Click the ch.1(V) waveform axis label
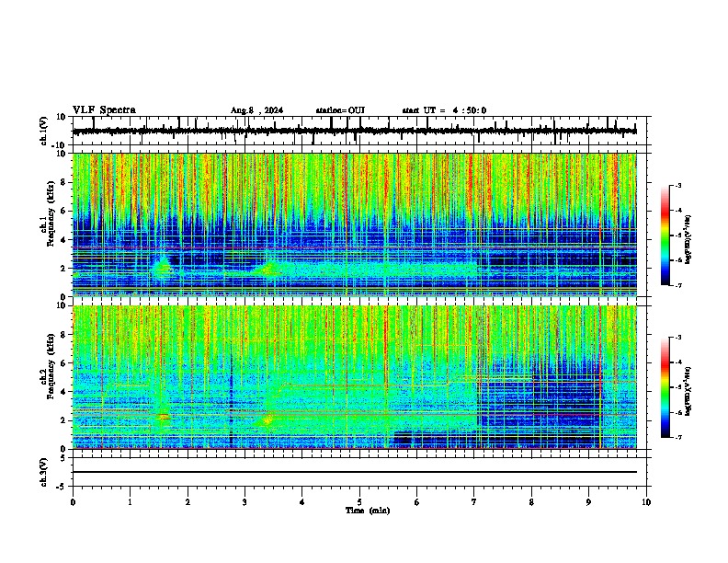Screen dimensions: 728x563 click(x=44, y=131)
